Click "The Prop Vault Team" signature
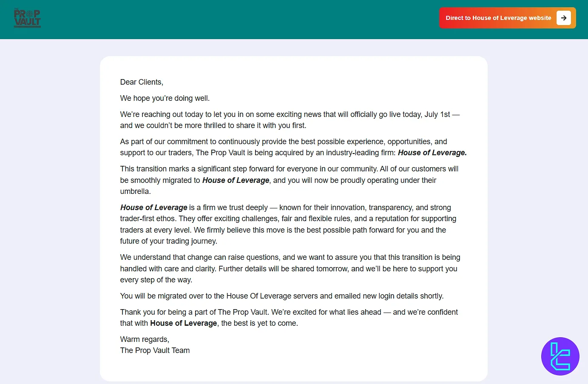This screenshot has height=384, width=588. tap(155, 350)
